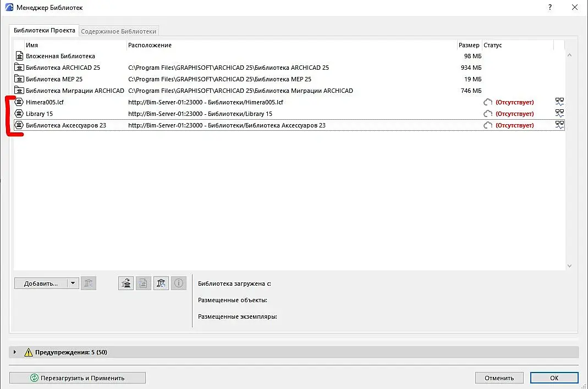The image size is (588, 389).
Task: Click the Вложенная Библиотека embedded library icon
Action: point(19,56)
